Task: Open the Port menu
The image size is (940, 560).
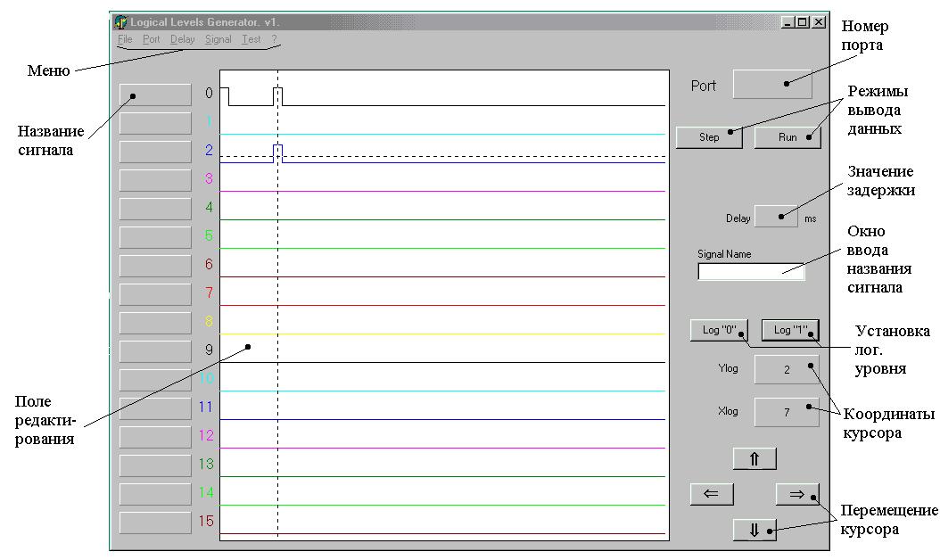Action: tap(152, 39)
